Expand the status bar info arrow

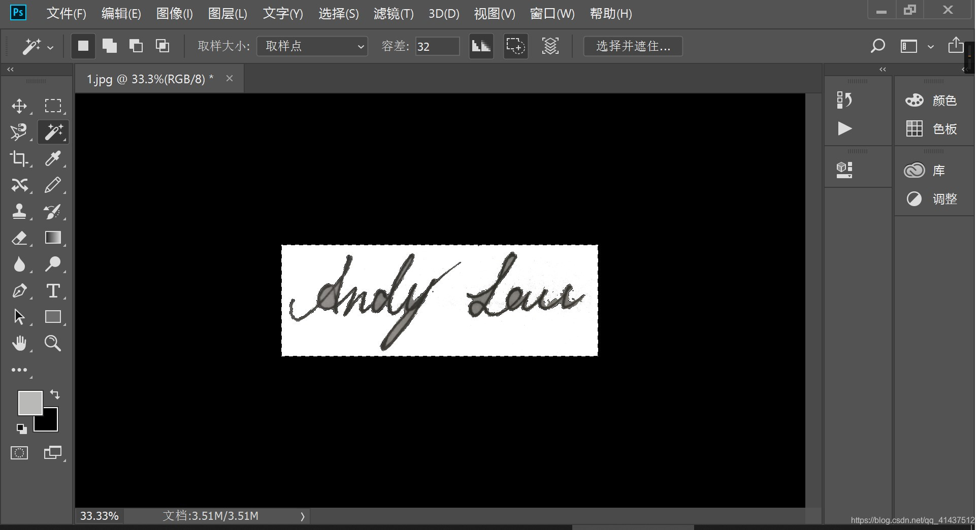pos(303,516)
